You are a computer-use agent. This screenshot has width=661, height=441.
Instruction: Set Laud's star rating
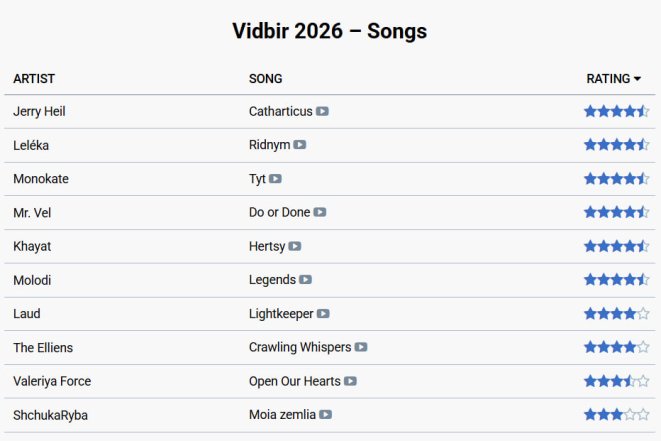tap(616, 314)
